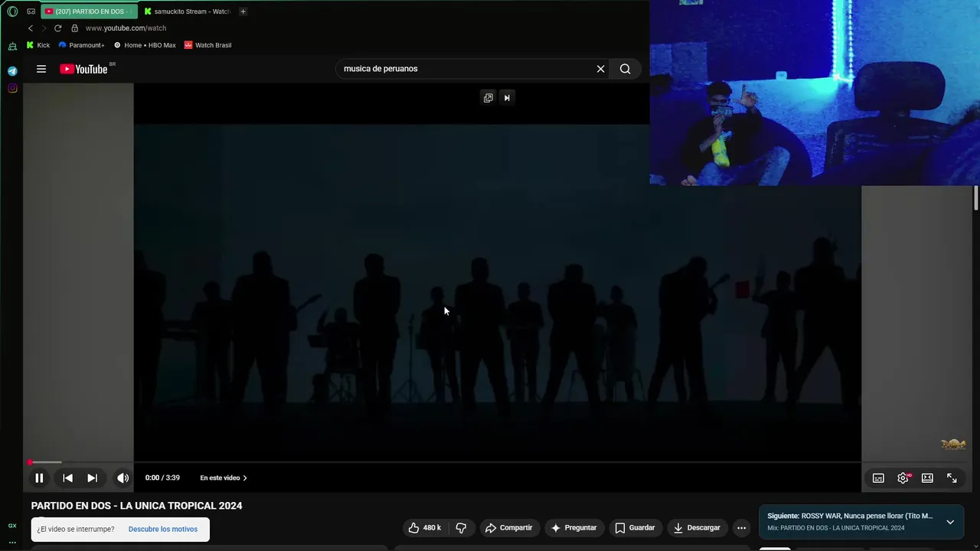Clear the YouTube search text
This screenshot has width=980, height=551.
click(600, 69)
